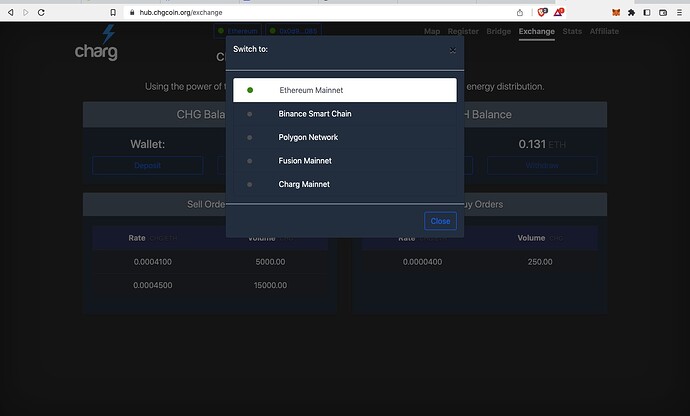The height and width of the screenshot is (416, 690).
Task: Select Polygon Network option
Action: (x=345, y=137)
